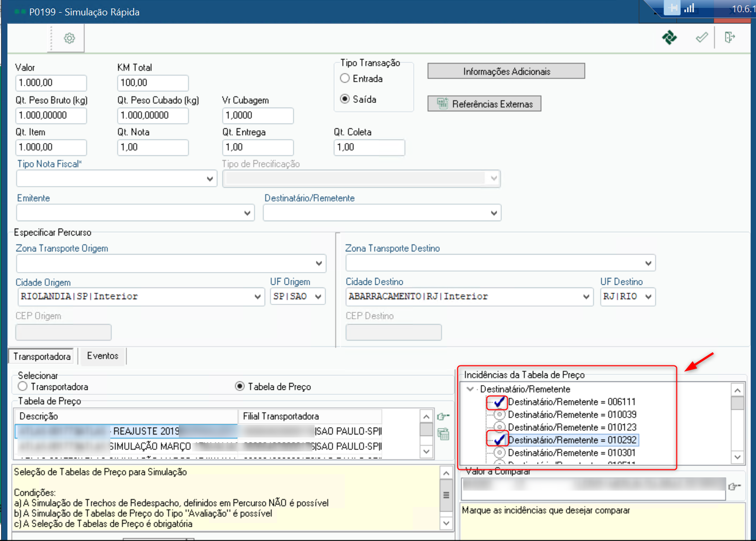756x541 pixels.
Task: Click the Informações Adicionais button
Action: [506, 71]
